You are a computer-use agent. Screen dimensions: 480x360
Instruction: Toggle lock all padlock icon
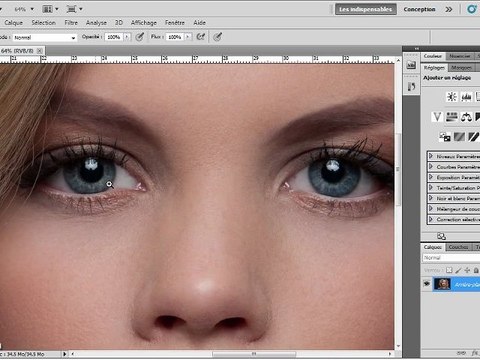[x=476, y=270]
